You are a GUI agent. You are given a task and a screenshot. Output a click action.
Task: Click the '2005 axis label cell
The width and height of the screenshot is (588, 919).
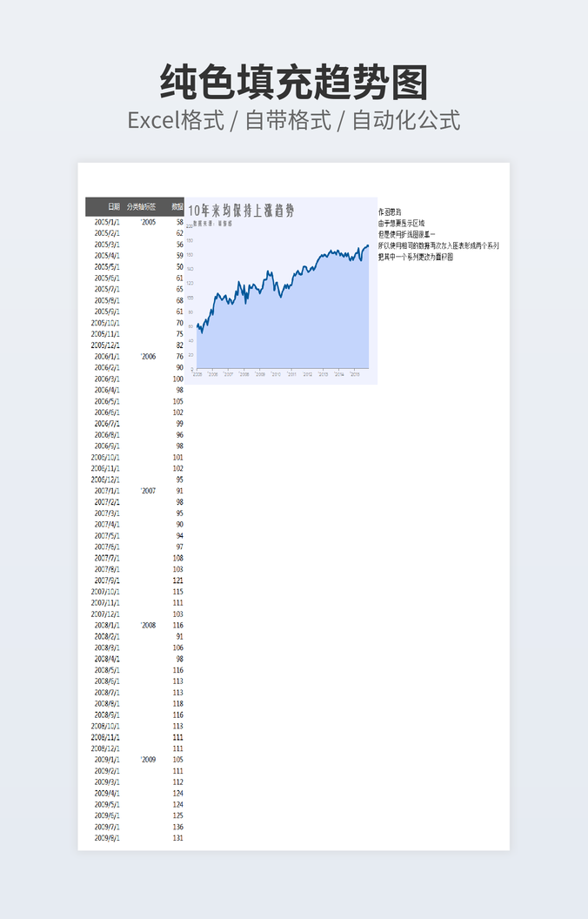pos(148,223)
